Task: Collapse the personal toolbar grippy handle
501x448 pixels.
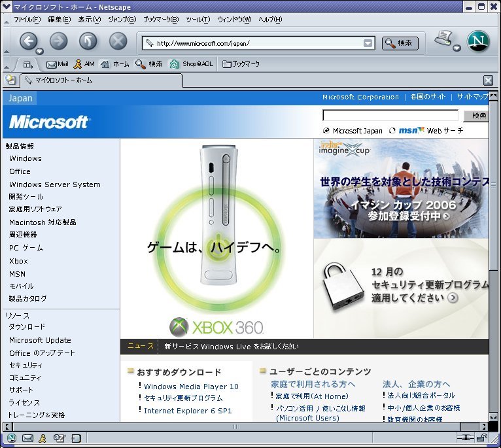Action: [6, 64]
